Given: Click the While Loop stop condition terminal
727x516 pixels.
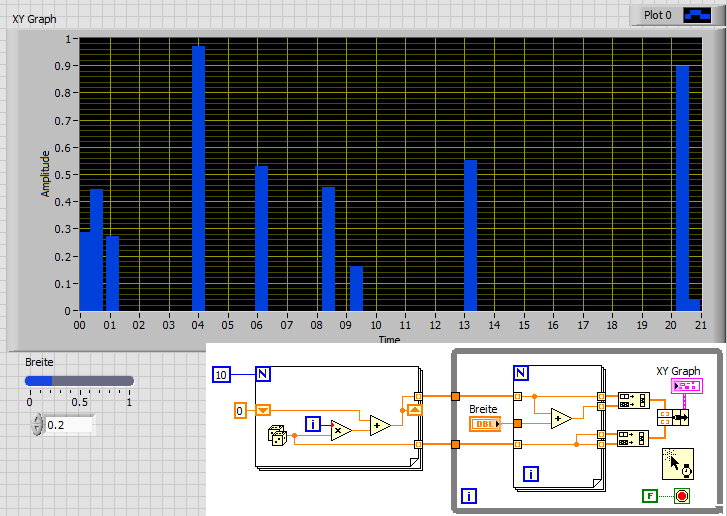Looking at the screenshot, I should (x=682, y=496).
